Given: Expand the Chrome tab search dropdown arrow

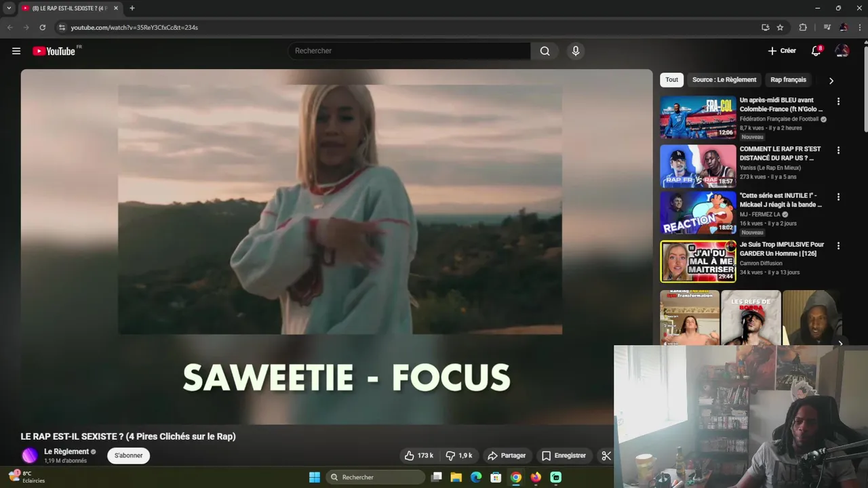Looking at the screenshot, I should [9, 8].
